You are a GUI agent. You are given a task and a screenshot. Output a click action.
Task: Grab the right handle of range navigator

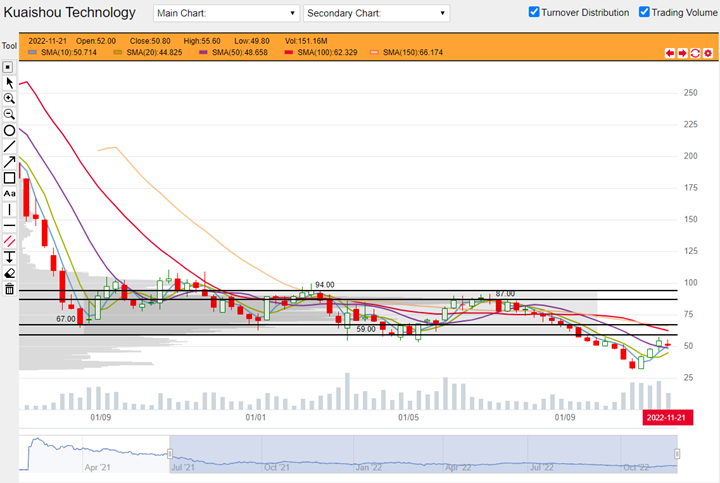677,454
